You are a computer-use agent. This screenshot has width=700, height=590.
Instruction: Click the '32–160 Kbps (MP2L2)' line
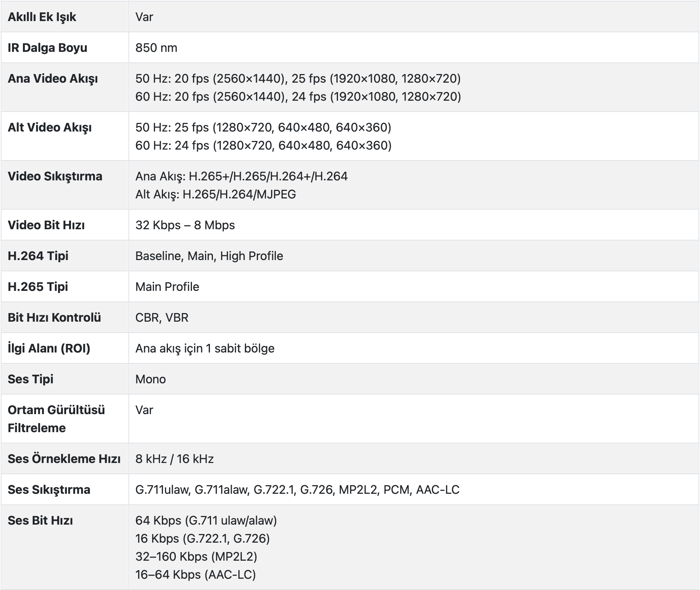tap(196, 557)
